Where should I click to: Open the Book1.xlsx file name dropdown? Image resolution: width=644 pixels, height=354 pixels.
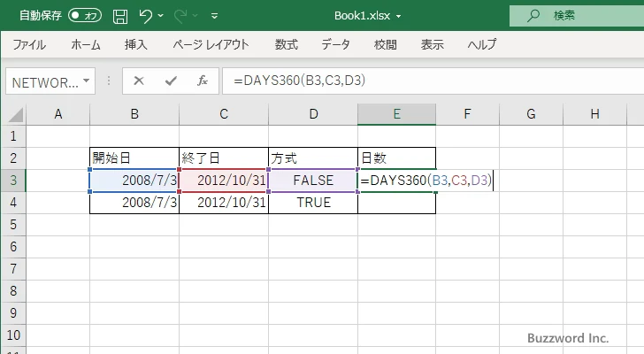[x=398, y=17]
